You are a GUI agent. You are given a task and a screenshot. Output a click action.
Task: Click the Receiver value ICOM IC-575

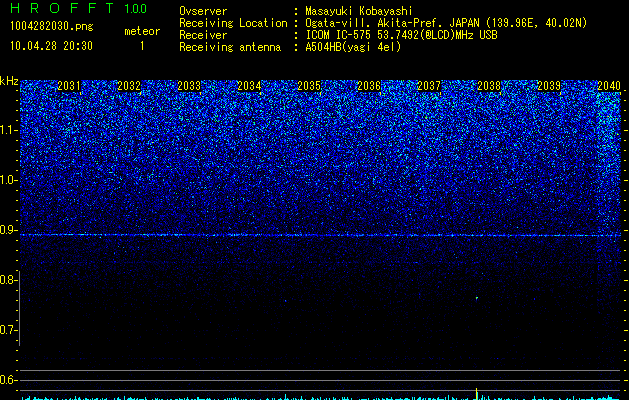click(339, 35)
